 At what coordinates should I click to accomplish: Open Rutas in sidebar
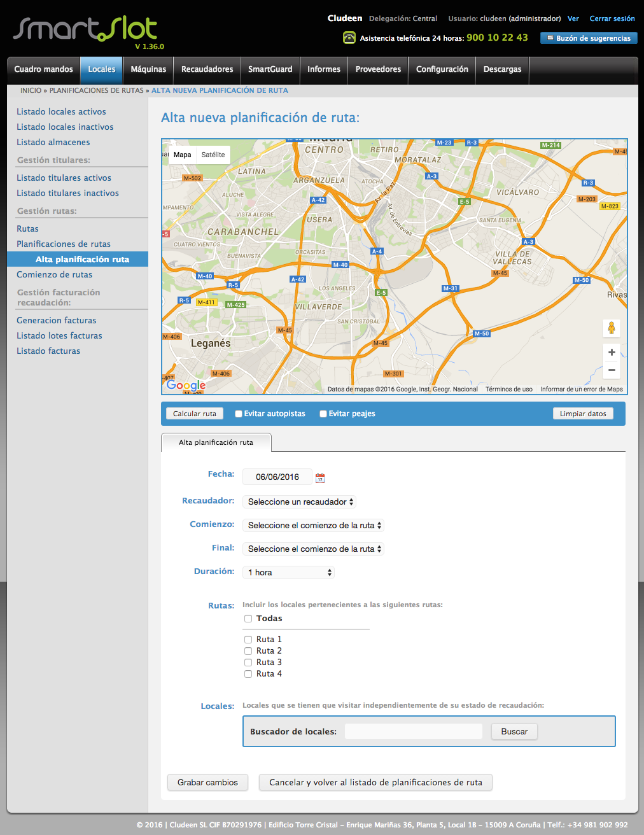(27, 228)
